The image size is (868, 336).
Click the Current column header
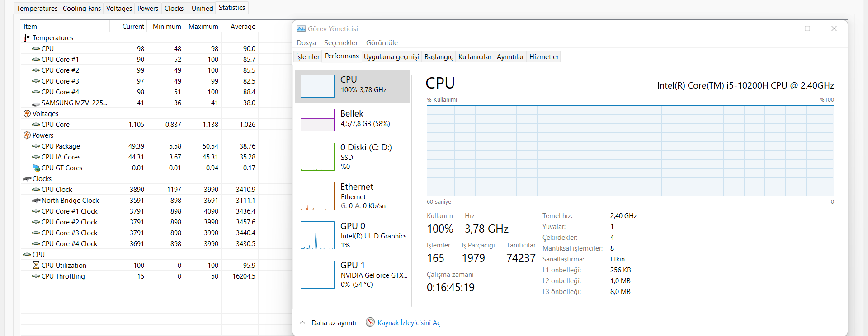pos(128,27)
